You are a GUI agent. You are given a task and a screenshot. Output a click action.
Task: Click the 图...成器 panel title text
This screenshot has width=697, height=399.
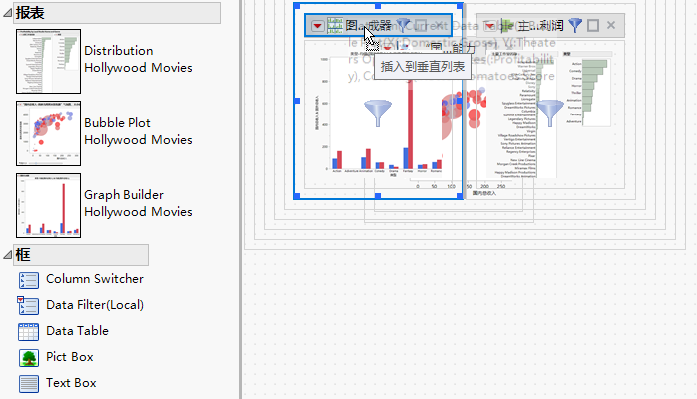pos(369,26)
